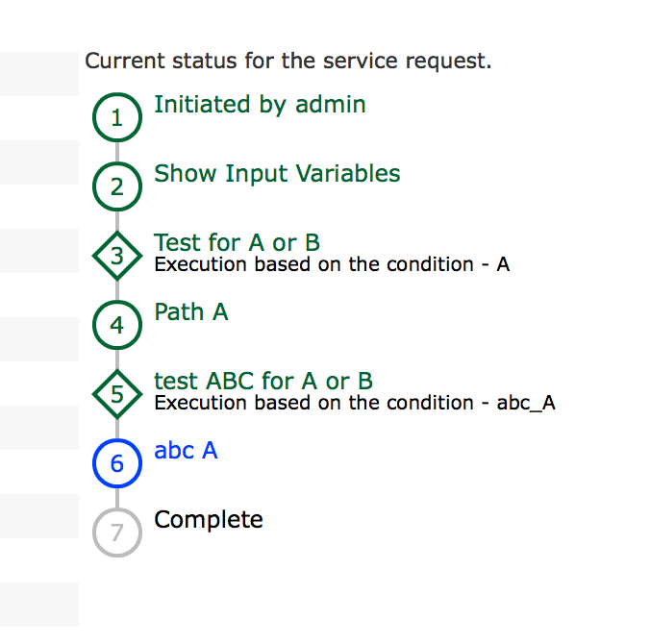Open the current abc A step

(186, 450)
